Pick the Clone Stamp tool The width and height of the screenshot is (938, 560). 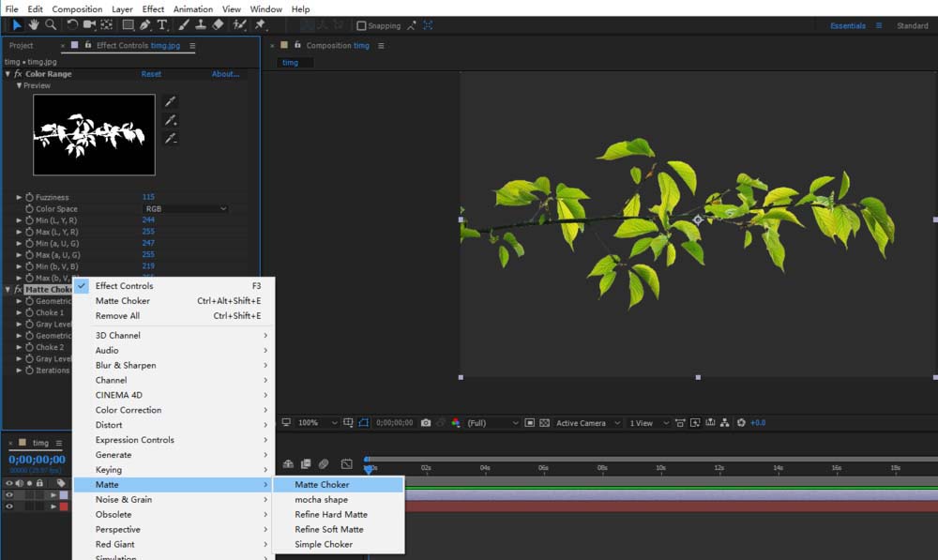[x=199, y=25]
